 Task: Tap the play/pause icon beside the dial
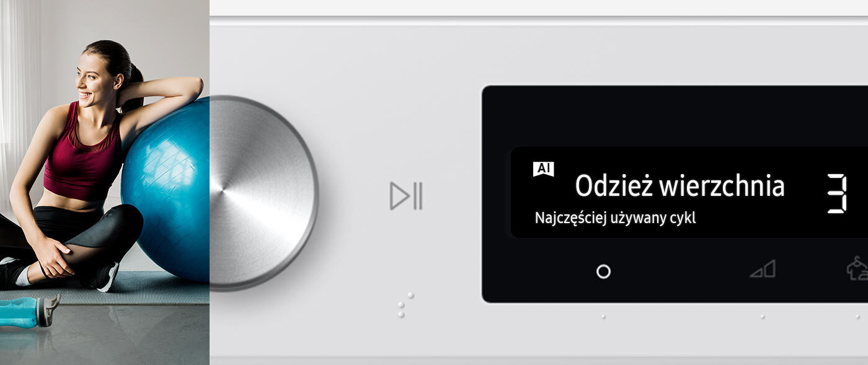click(x=406, y=196)
